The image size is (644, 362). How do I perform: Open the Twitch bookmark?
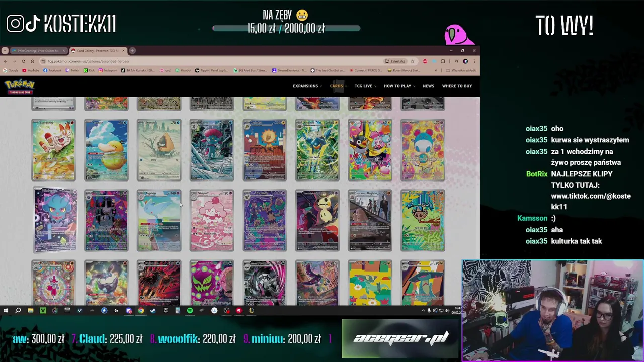click(72, 70)
